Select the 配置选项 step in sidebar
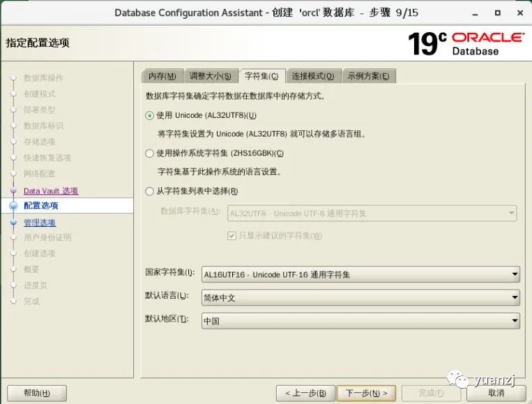Viewport: 532px width, 404px height. tap(40, 205)
